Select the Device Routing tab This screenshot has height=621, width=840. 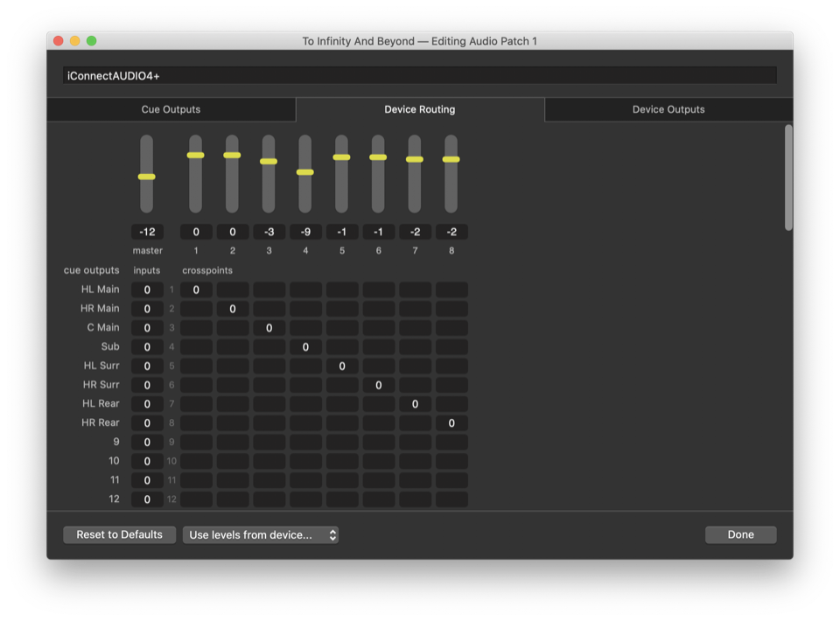(x=420, y=109)
